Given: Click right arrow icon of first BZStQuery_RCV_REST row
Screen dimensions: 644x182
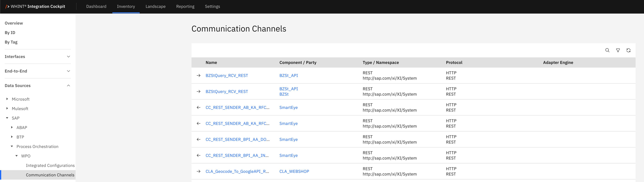Looking at the screenshot, I should [x=198, y=75].
